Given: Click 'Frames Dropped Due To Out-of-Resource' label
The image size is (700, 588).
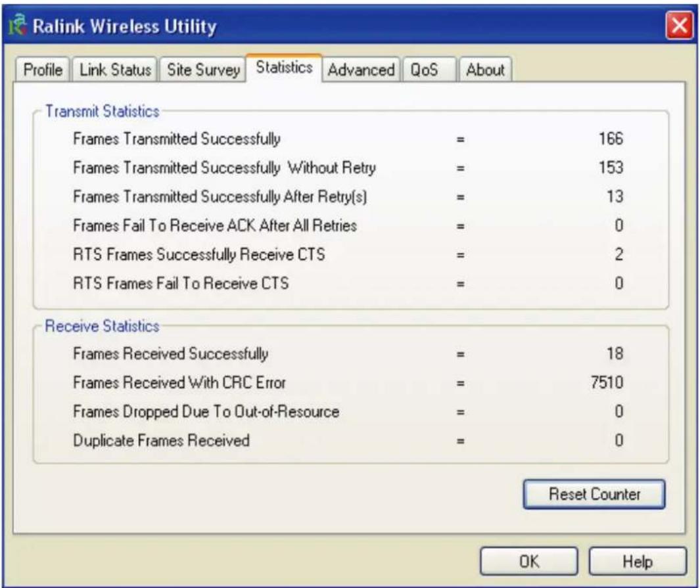Looking at the screenshot, I should (x=206, y=411).
